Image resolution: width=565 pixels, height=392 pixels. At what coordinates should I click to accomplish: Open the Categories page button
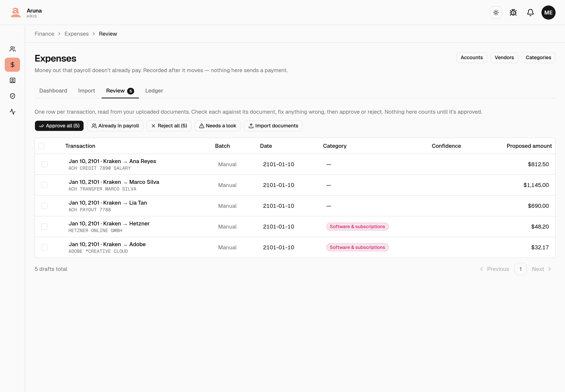[538, 57]
